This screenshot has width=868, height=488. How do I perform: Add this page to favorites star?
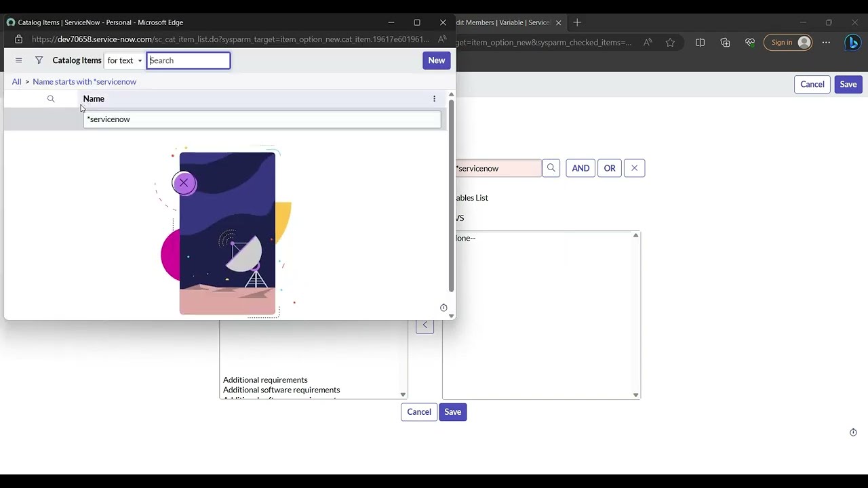click(x=671, y=43)
